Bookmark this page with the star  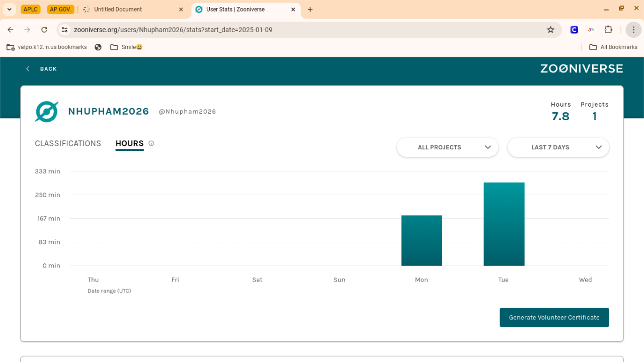550,30
